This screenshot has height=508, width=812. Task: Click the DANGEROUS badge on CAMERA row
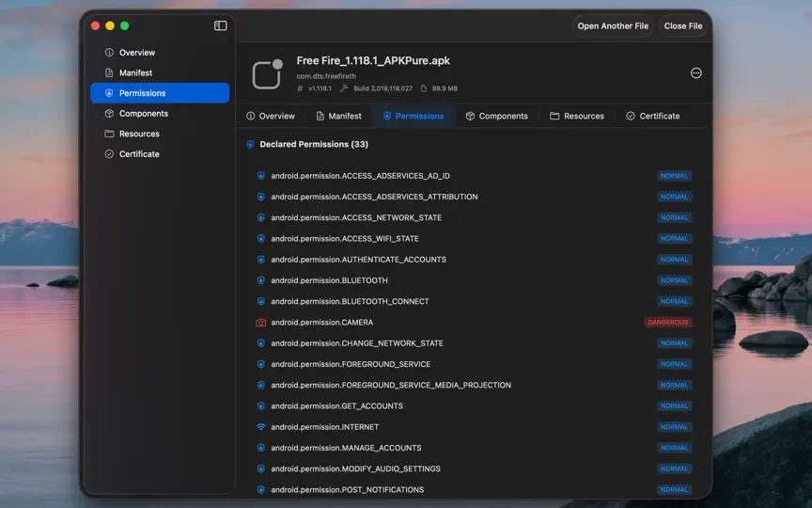668,323
